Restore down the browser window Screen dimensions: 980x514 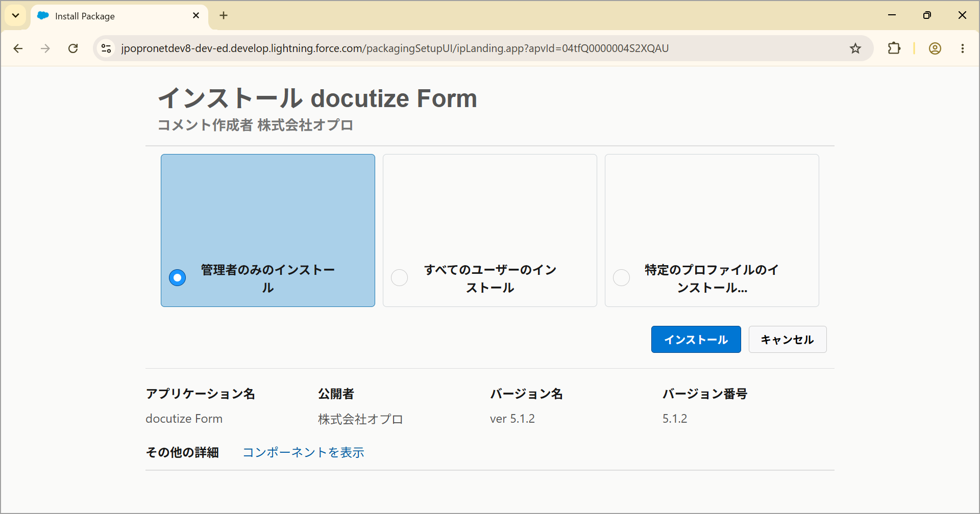[927, 15]
